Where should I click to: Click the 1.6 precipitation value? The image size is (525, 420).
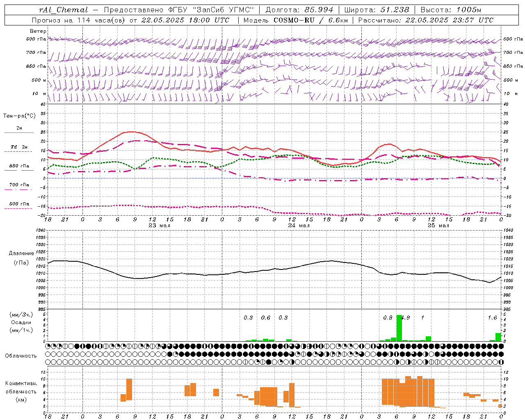(x=492, y=317)
